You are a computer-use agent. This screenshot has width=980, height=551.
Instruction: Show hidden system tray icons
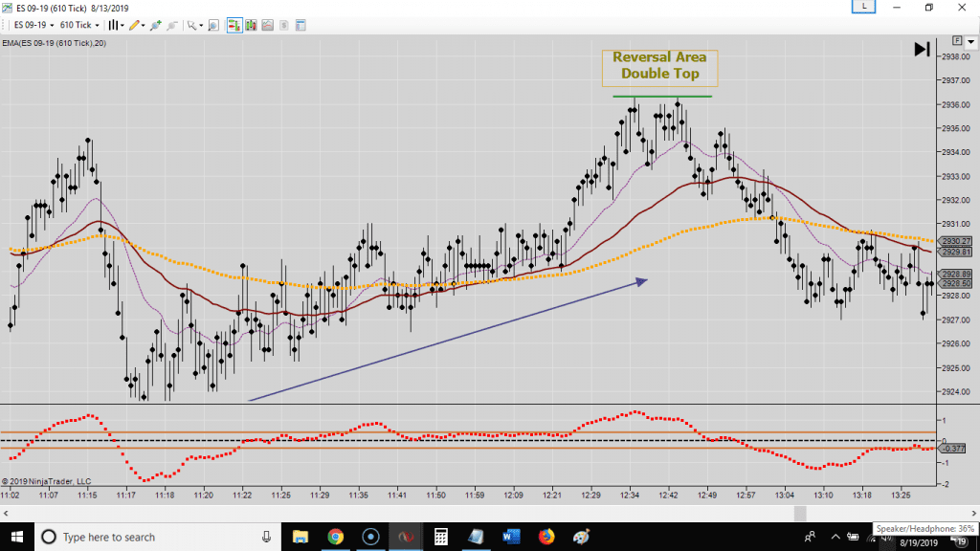[835, 537]
